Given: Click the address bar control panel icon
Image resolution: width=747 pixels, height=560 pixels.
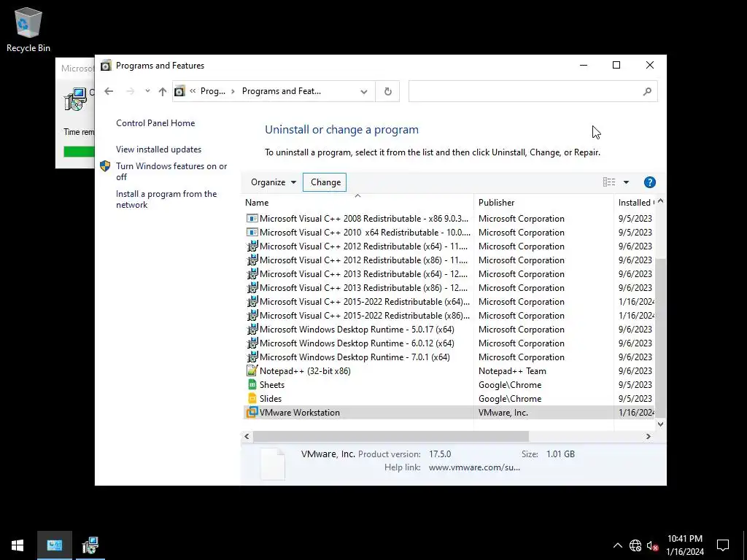Looking at the screenshot, I should click(x=179, y=91).
